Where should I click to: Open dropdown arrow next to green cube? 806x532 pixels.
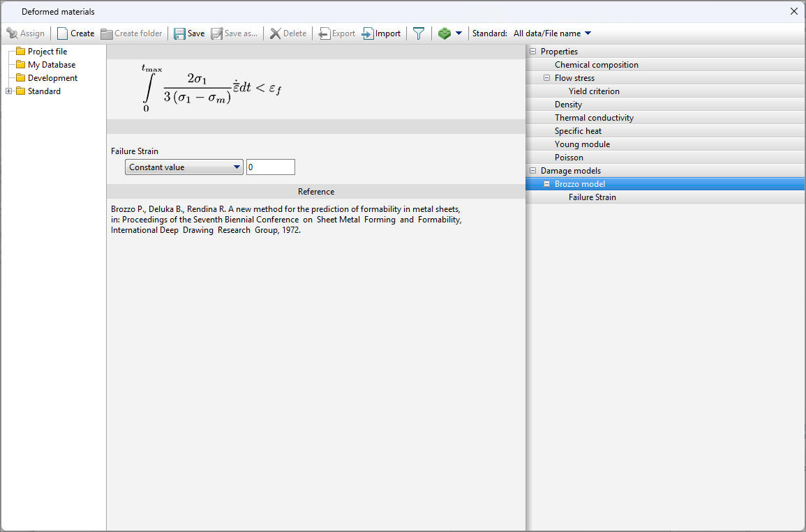[458, 33]
